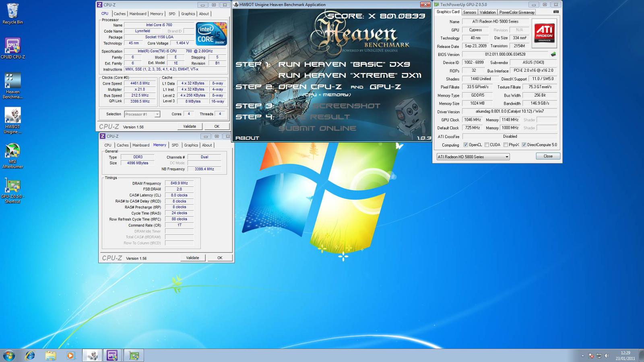Open the SPD tab in upper CPU-Z
The image size is (644, 362).
pos(172,14)
